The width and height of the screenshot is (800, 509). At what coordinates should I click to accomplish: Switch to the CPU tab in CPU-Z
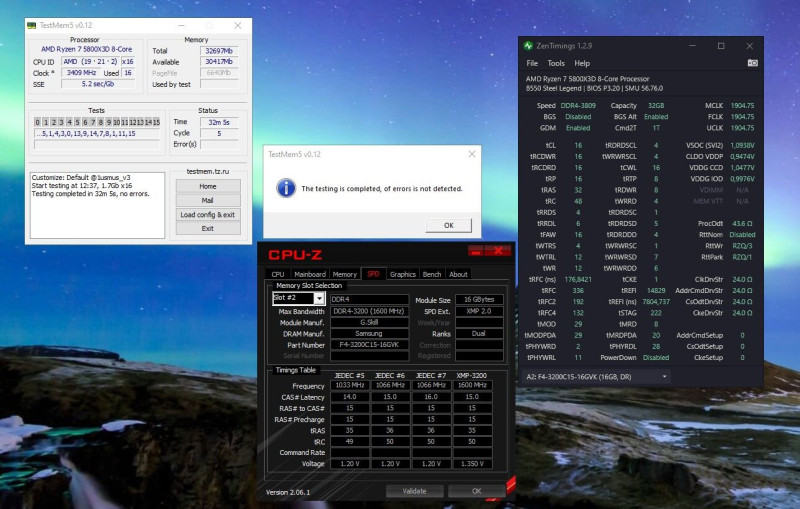pyautogui.click(x=278, y=274)
